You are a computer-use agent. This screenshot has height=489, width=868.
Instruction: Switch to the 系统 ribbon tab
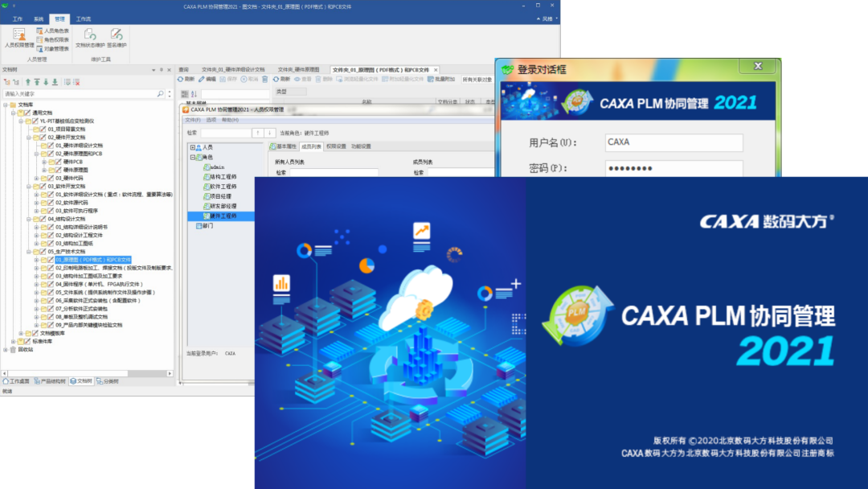tap(39, 18)
